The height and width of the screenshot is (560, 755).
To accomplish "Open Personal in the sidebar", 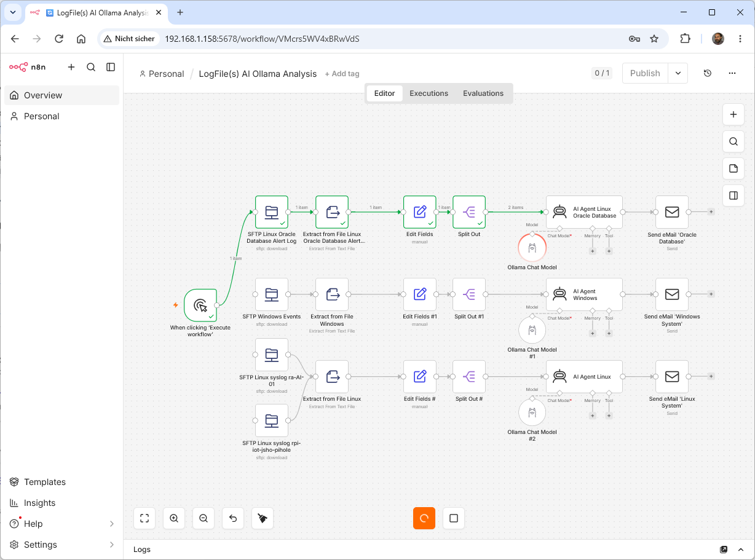I will coord(61,116).
